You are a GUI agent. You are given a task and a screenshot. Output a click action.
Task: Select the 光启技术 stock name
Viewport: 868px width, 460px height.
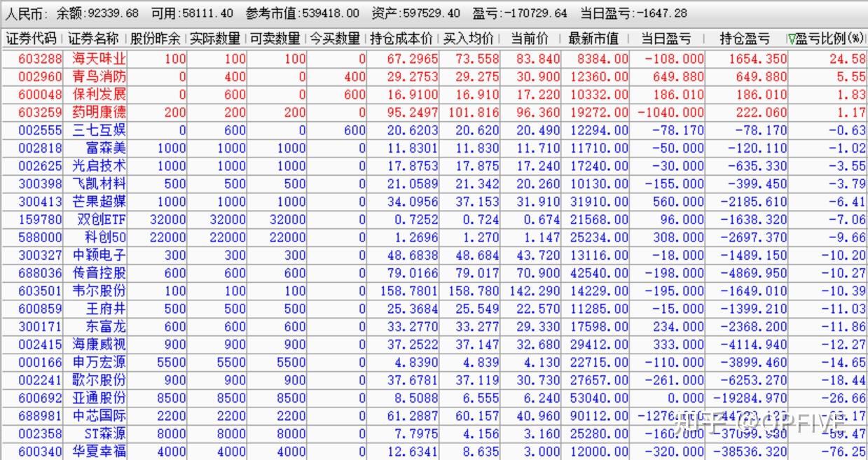tap(99, 166)
